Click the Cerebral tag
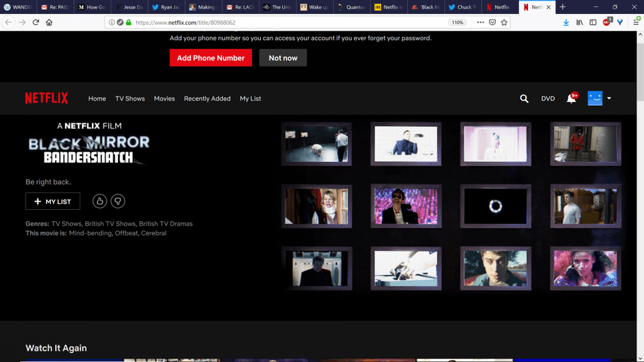Viewport: 644px width, 362px height. (154, 233)
